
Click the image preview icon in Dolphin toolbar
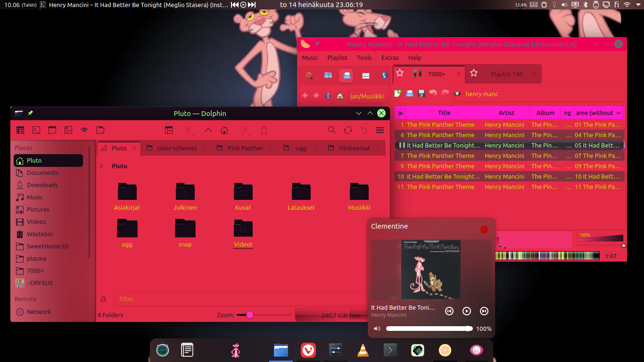(68, 130)
